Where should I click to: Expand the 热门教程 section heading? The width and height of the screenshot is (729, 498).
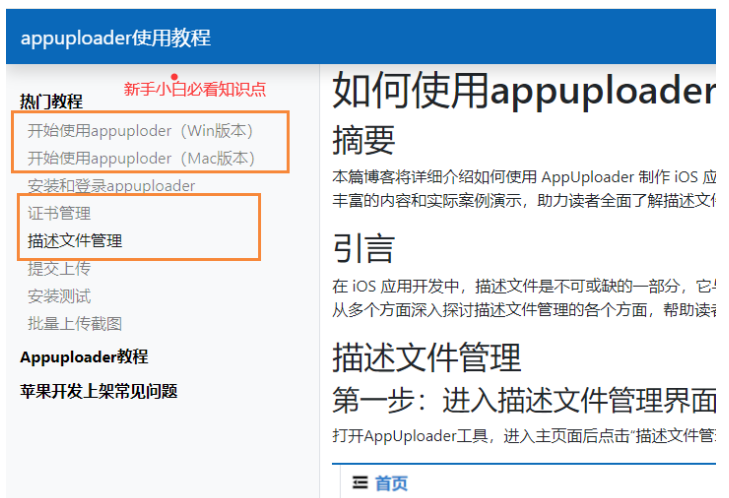pos(51,101)
